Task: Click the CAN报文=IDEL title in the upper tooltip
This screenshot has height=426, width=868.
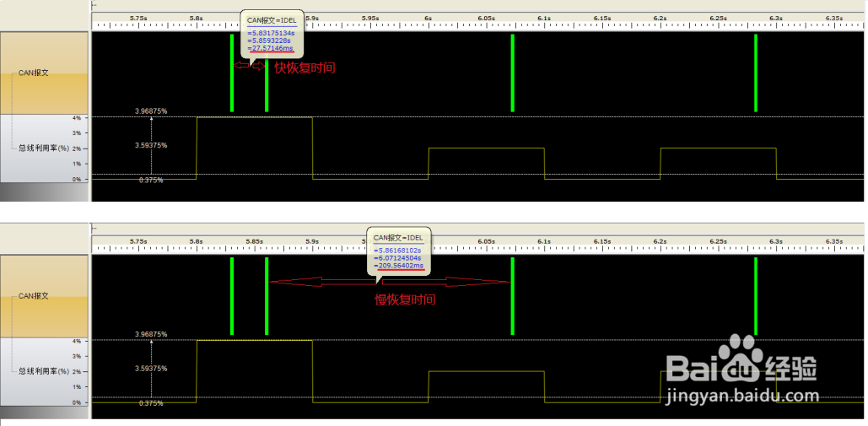Action: click(x=272, y=20)
